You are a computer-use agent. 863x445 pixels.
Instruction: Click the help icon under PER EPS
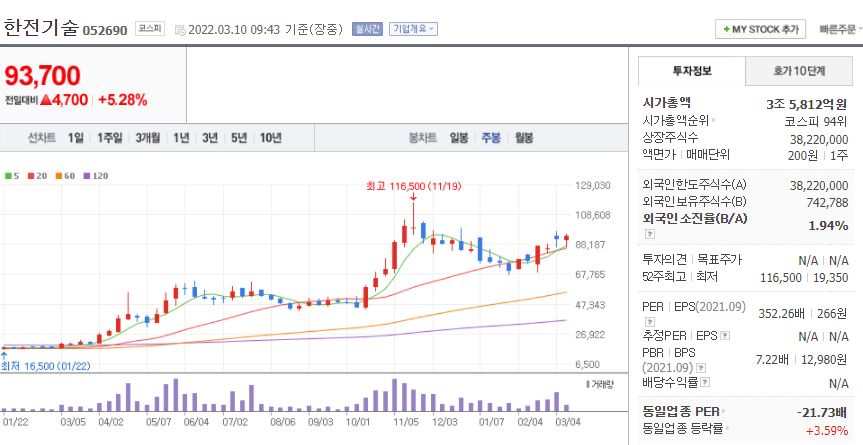(x=649, y=322)
